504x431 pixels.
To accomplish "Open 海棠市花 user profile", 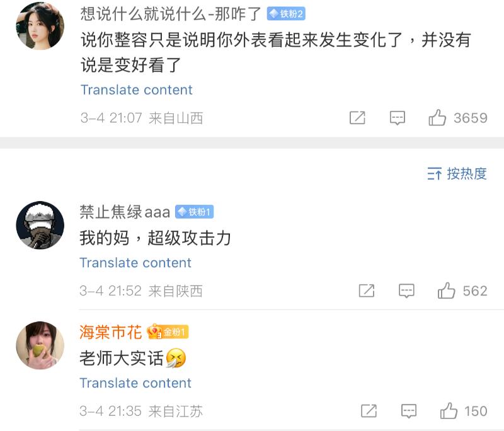I will [x=110, y=332].
